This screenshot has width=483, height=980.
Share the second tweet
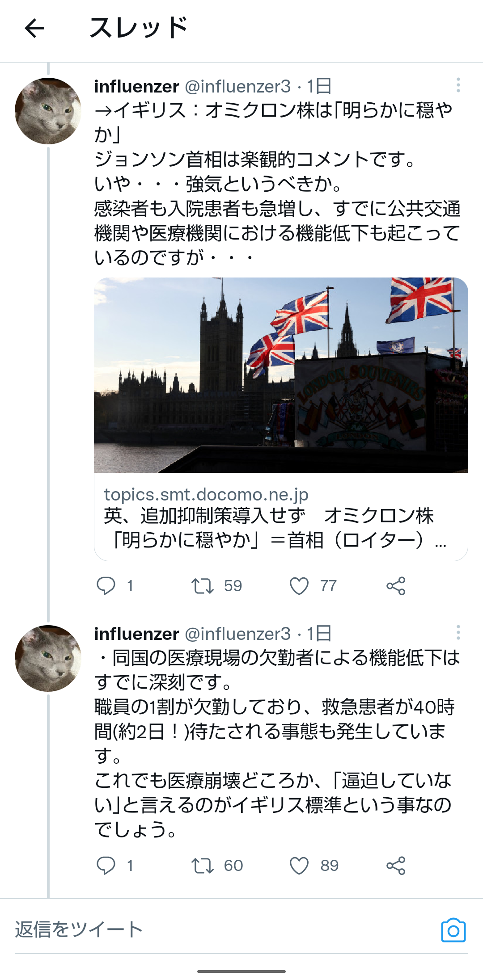coord(396,866)
